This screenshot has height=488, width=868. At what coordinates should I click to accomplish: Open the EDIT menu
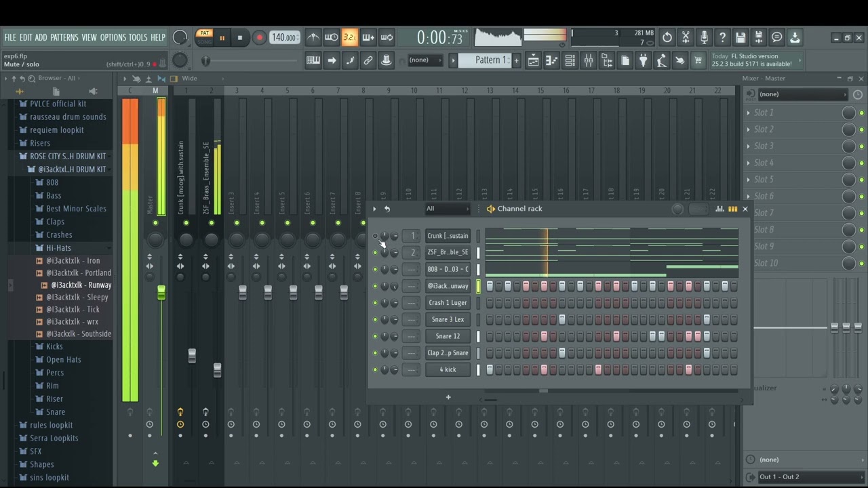(26, 37)
